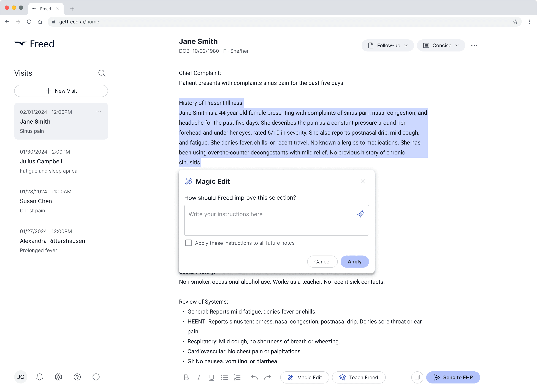
Task: Open a new browser tab
Action: click(x=72, y=9)
